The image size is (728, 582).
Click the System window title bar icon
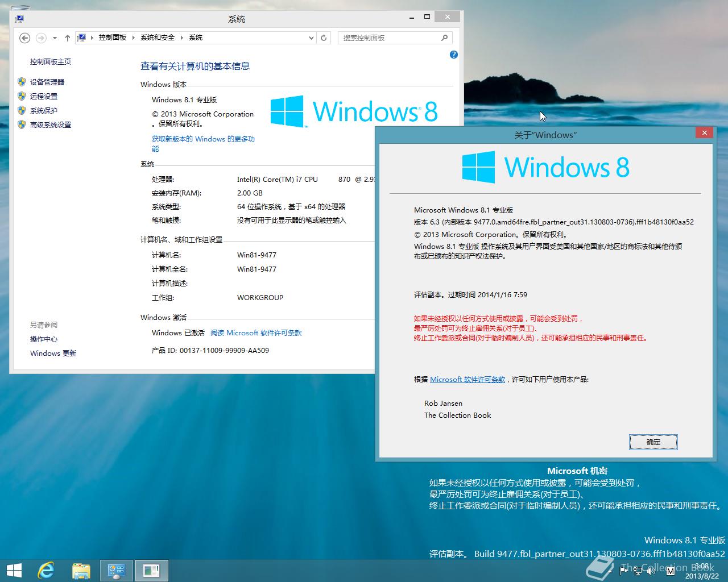point(19,19)
